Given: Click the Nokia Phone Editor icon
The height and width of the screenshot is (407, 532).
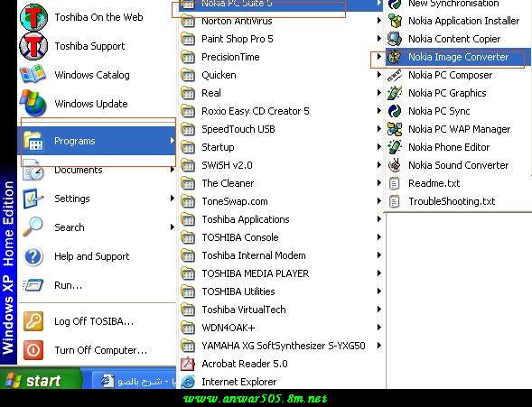Looking at the screenshot, I should click(x=395, y=147).
